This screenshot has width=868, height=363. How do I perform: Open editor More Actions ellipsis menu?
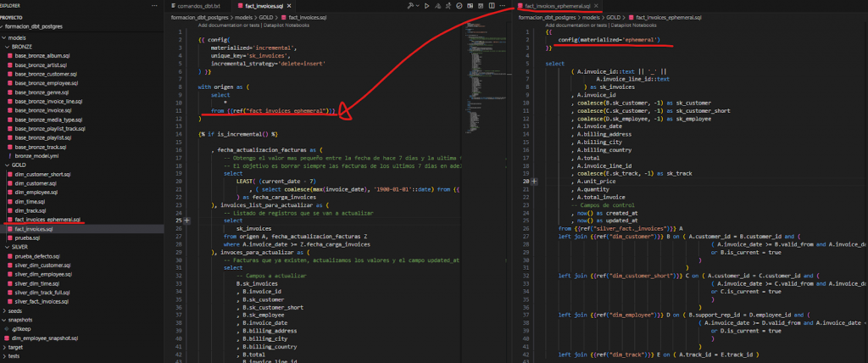point(503,6)
